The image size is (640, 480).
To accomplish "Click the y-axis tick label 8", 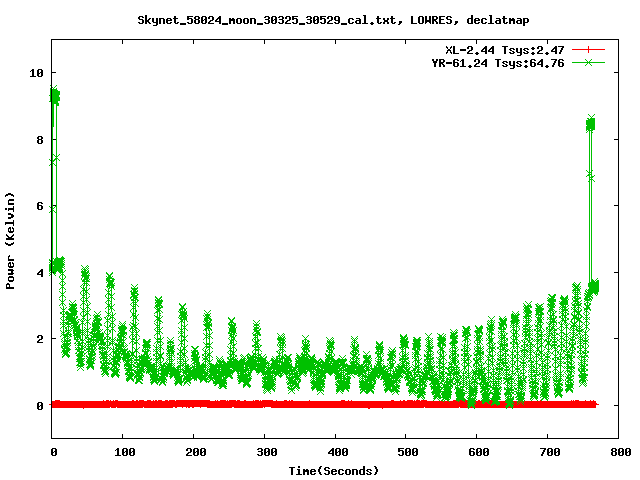I will coord(40,140).
